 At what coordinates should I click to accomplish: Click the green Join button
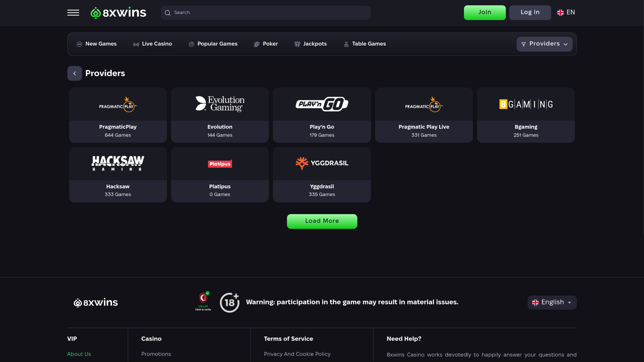485,13
